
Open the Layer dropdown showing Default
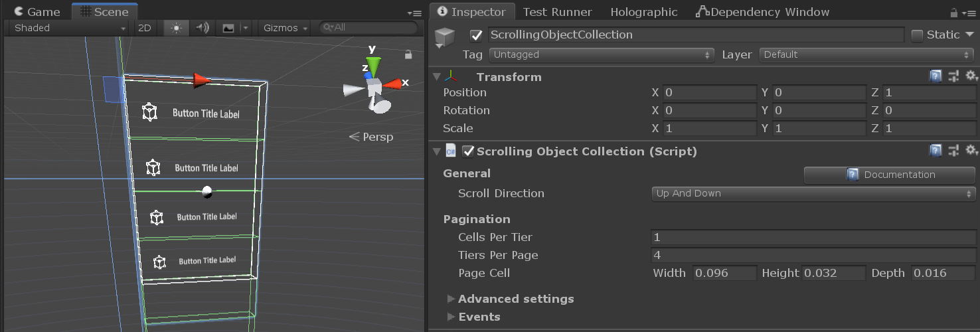coord(866,54)
